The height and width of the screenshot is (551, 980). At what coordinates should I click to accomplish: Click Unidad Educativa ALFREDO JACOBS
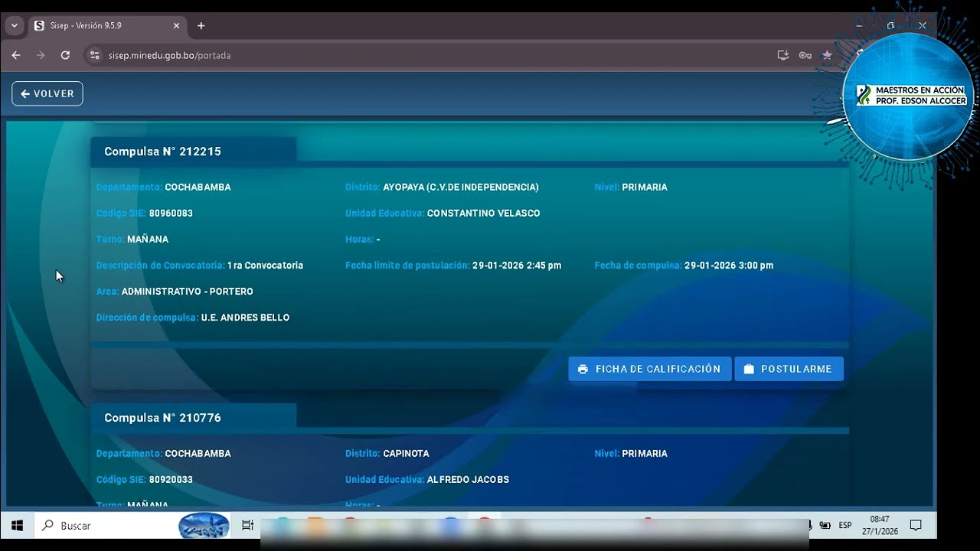click(468, 480)
